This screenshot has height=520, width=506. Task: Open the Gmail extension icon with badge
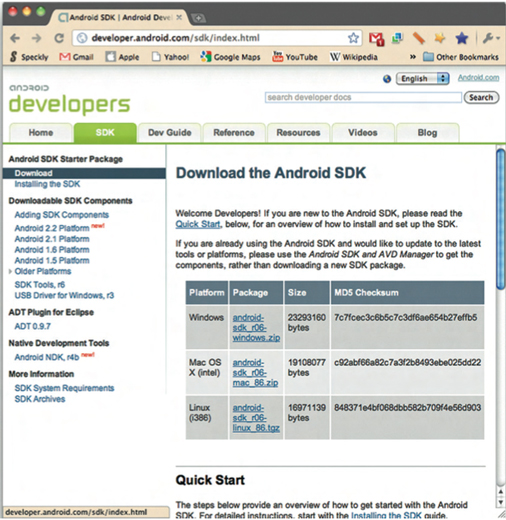(377, 39)
